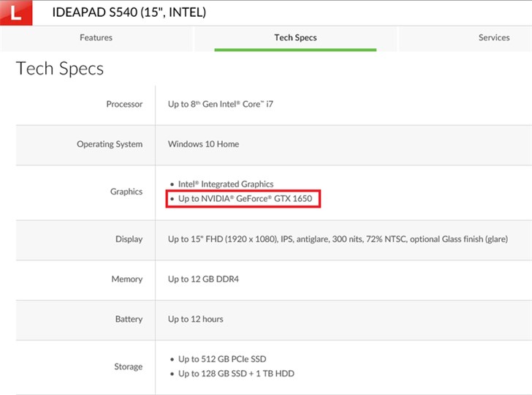Click the highlighted NVIDIA GeForce GTX 1650 entry
532x395 pixels.
coord(243,199)
